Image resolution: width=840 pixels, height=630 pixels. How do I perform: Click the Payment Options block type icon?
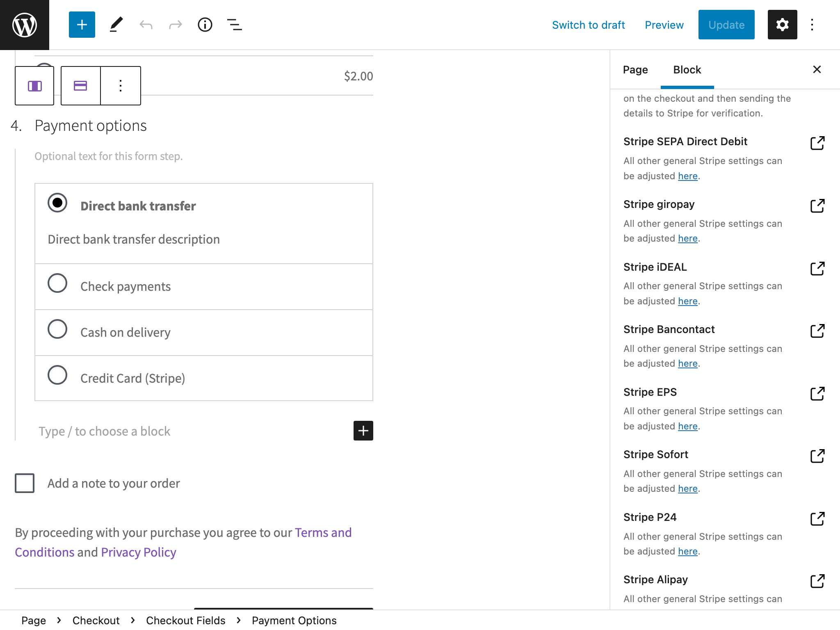pyautogui.click(x=80, y=86)
